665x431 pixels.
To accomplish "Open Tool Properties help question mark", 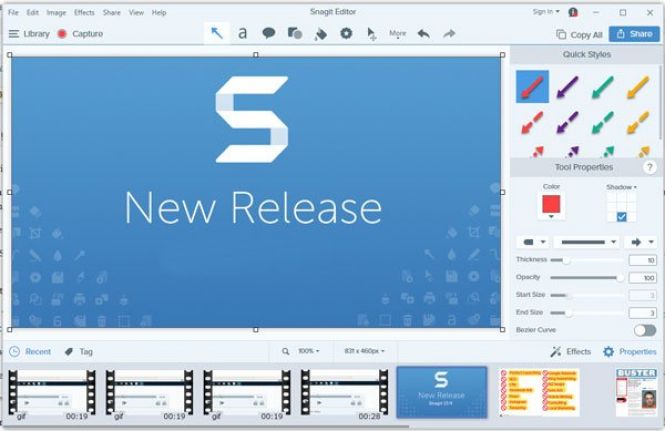I will tap(649, 167).
